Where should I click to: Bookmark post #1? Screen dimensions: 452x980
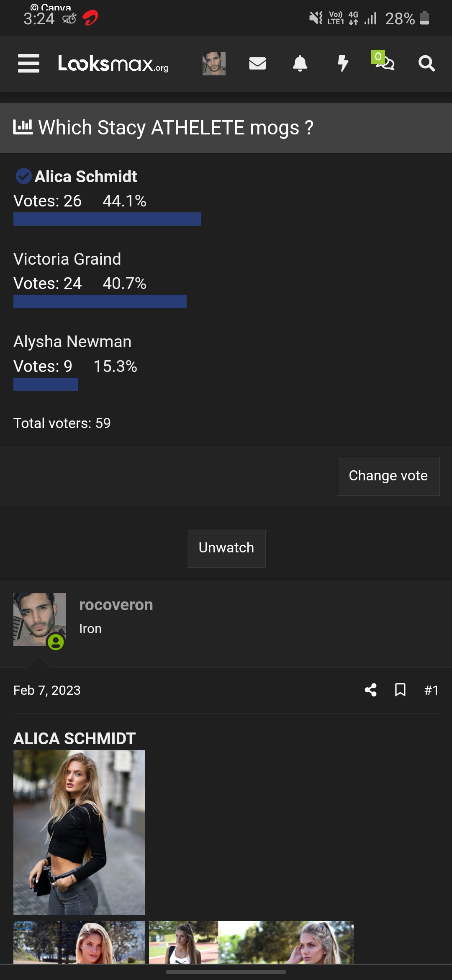[x=401, y=690]
